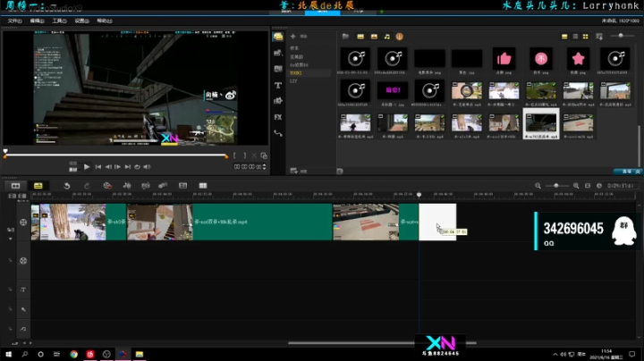Viewport: 644px width, 361px height.
Task: Click the blue Options button in library panel
Action: (628, 172)
